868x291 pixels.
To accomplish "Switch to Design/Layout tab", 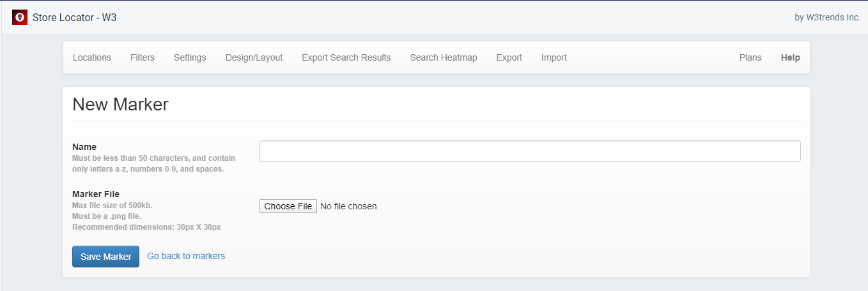I will [x=254, y=57].
